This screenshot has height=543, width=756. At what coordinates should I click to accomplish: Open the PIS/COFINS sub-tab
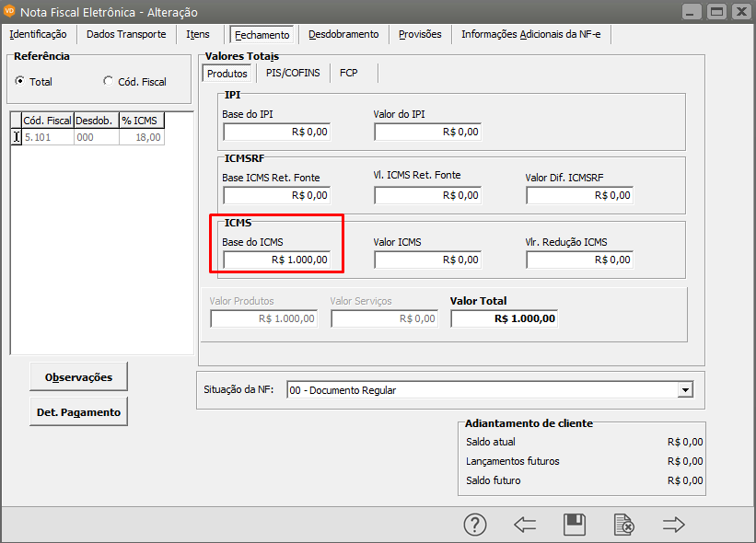click(x=292, y=73)
